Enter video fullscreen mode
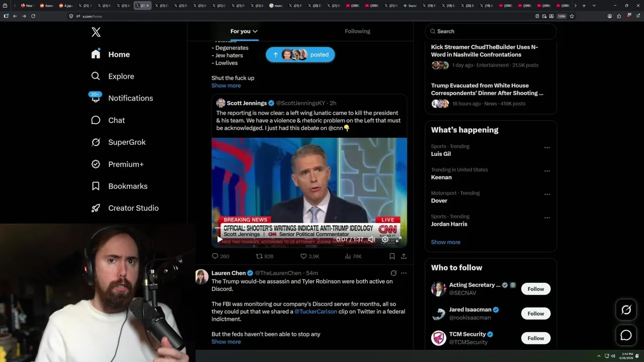The height and width of the screenshot is (362, 644). click(x=398, y=240)
